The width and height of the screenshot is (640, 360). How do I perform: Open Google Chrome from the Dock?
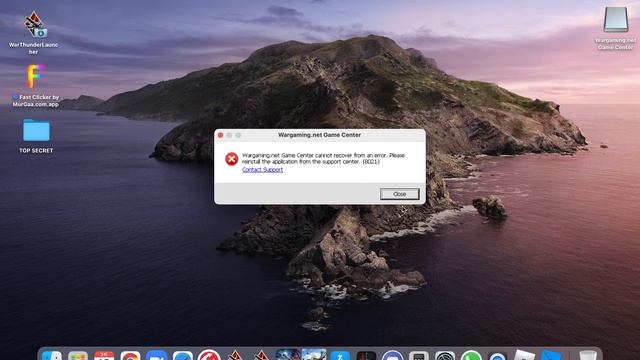point(130,356)
